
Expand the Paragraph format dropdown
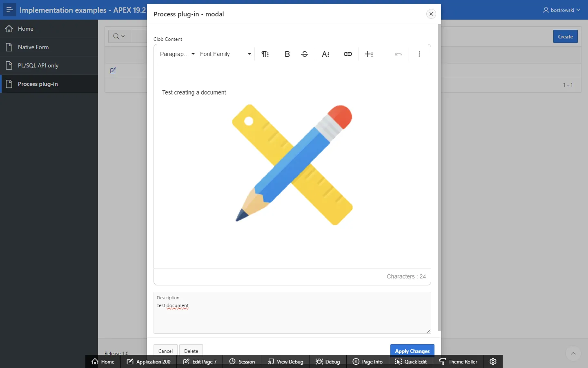(x=177, y=54)
